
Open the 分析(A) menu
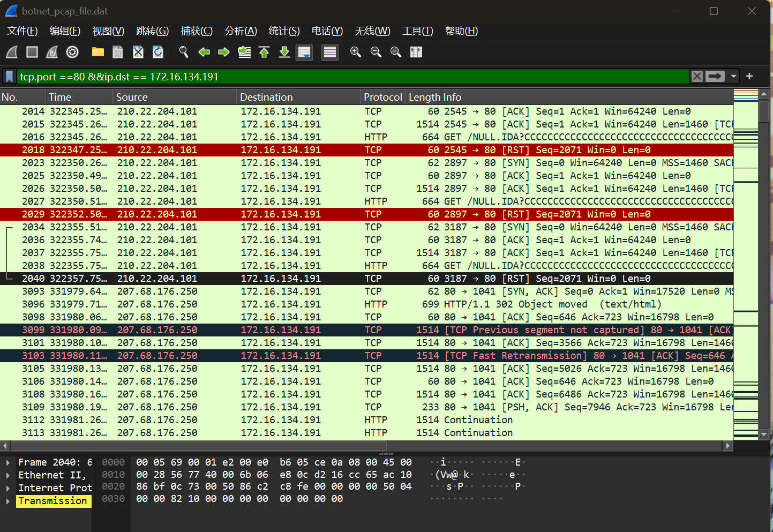click(x=241, y=31)
